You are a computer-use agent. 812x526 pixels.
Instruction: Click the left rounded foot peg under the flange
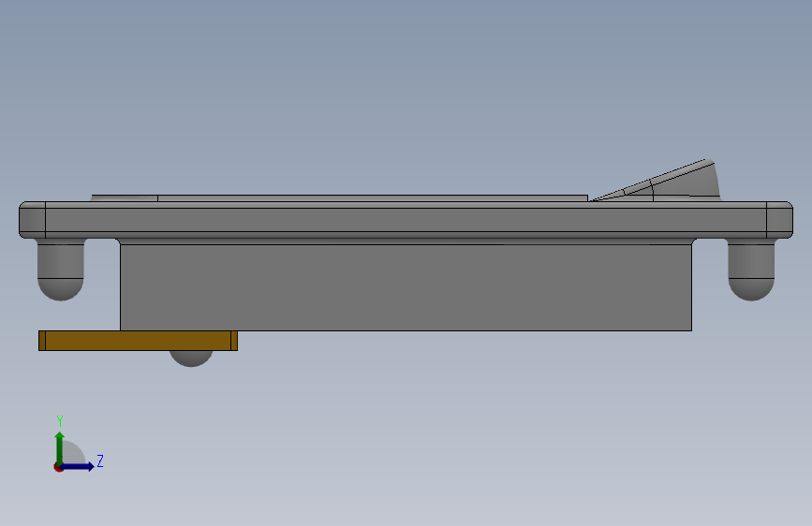click(61, 270)
